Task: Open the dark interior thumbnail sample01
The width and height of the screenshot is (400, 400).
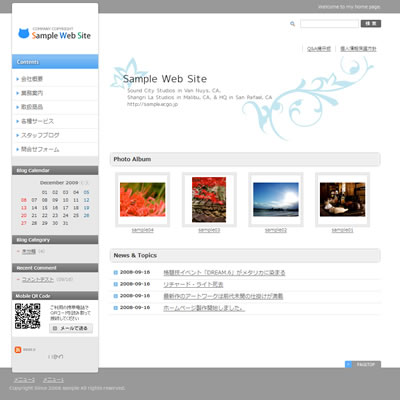Action: click(x=342, y=199)
